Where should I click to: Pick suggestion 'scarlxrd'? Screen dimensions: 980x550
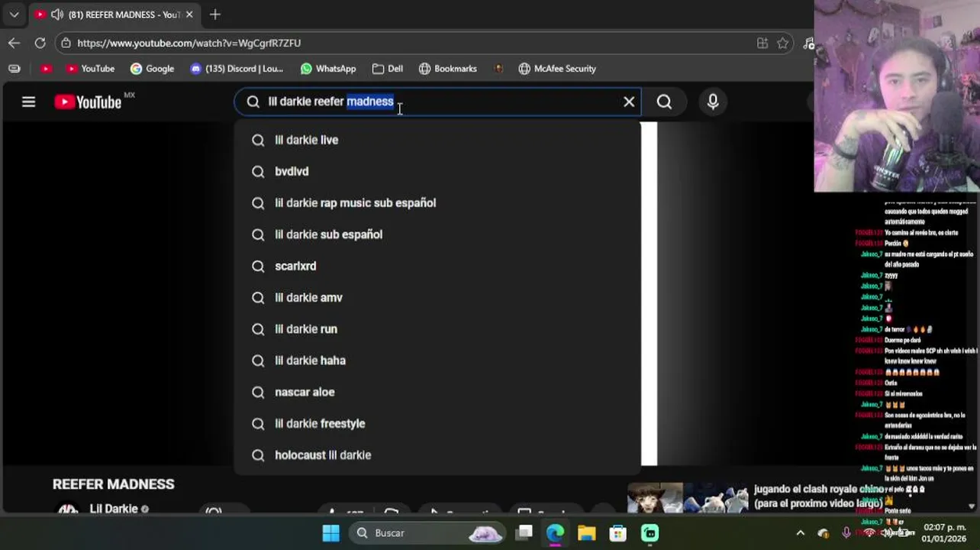(438, 266)
